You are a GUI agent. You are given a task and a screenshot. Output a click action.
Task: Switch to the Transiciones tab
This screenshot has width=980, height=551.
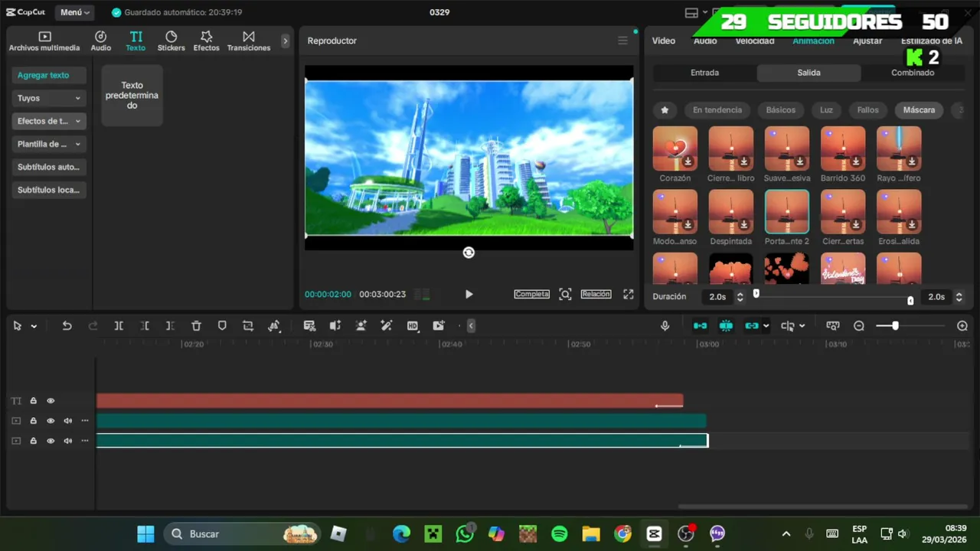pyautogui.click(x=249, y=41)
